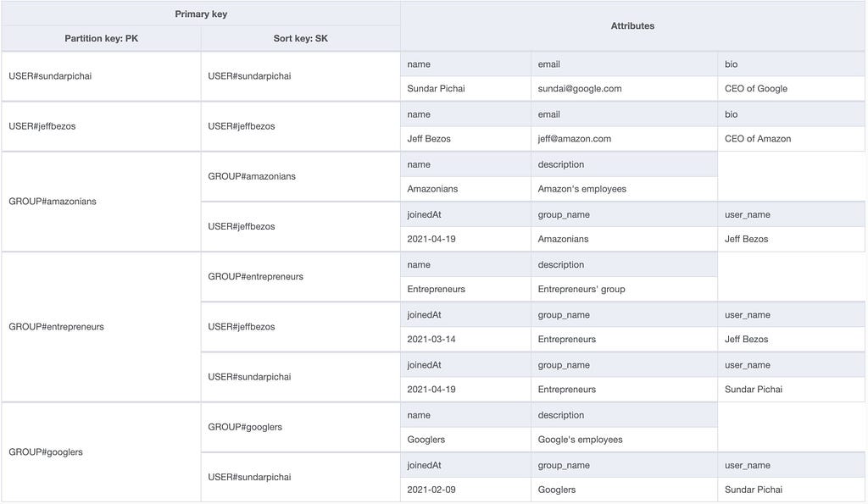This screenshot has width=868, height=504.
Task: Select the description "Google's employees"
Action: coord(625,440)
